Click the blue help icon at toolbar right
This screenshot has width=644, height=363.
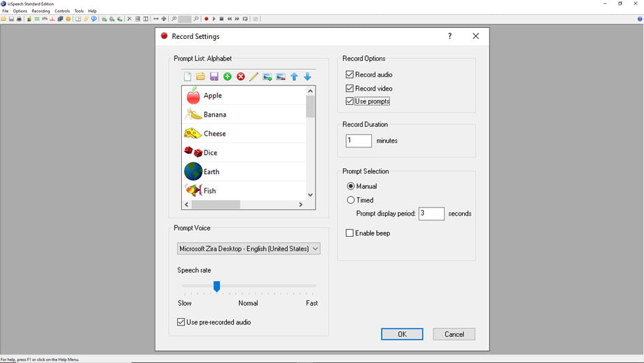(640, 19)
